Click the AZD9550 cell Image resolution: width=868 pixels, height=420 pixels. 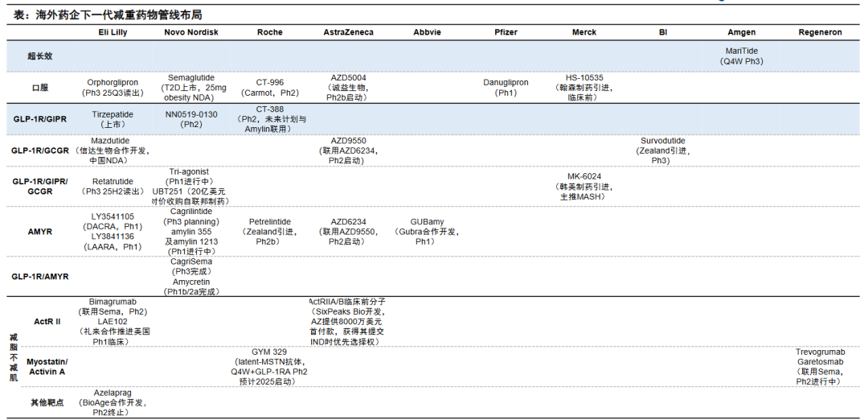(x=348, y=150)
